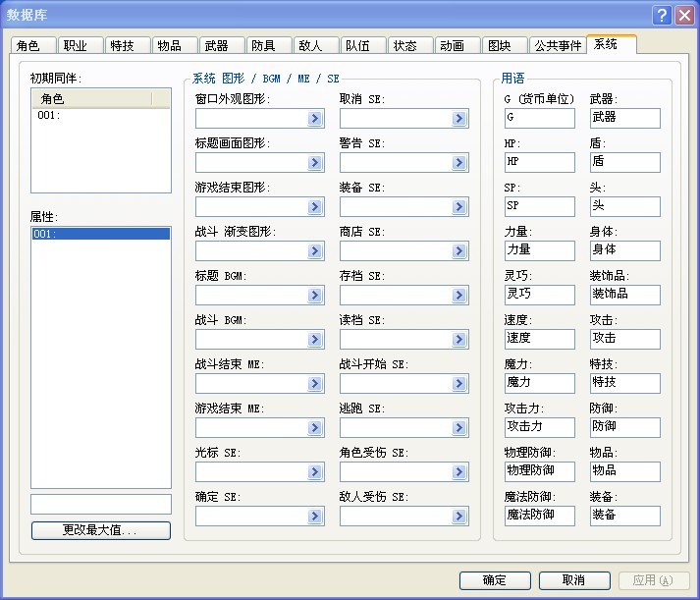
Task: Open file picker for 读档 SE
Action: (x=458, y=340)
